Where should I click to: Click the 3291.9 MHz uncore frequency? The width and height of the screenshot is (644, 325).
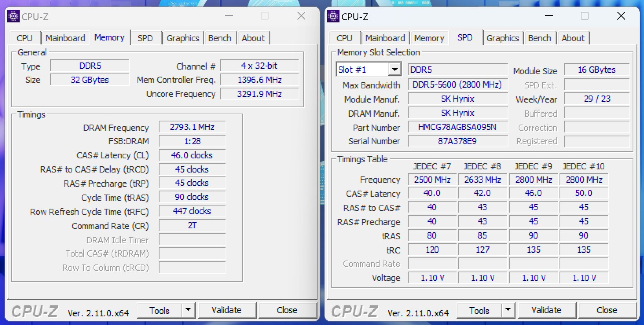click(x=260, y=94)
